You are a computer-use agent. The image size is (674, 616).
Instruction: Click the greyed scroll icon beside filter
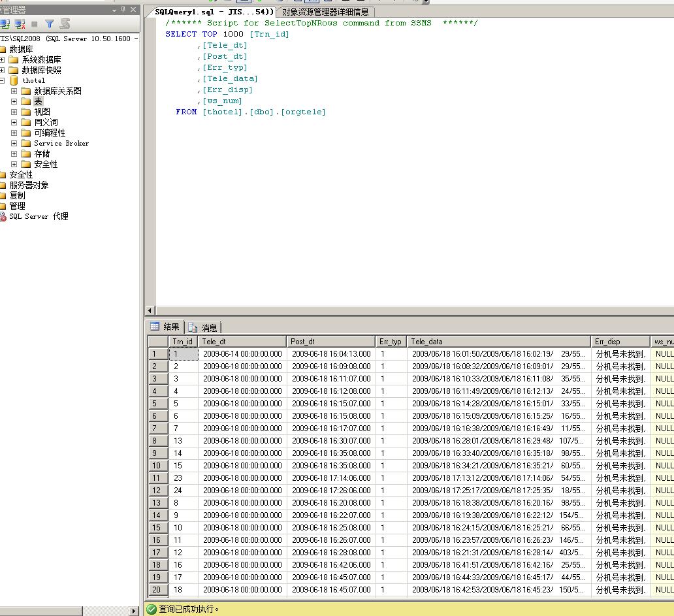65,24
